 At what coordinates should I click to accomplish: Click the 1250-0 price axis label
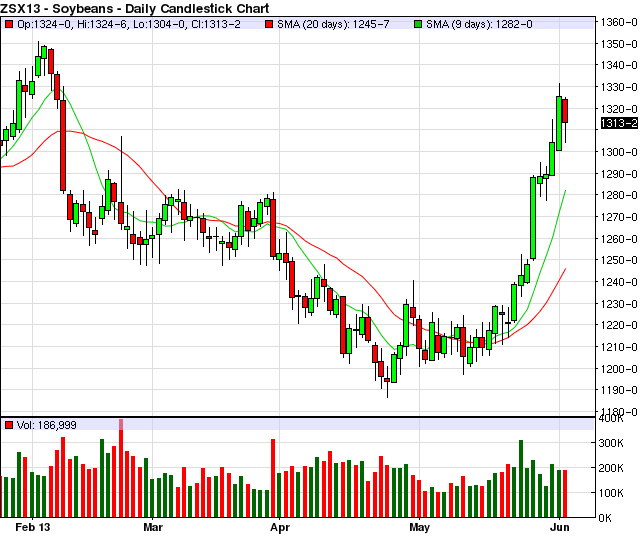[619, 260]
